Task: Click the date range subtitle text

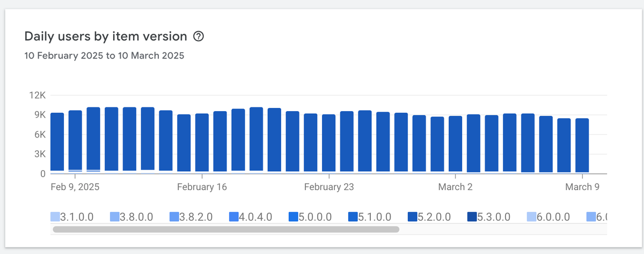Action: [104, 55]
